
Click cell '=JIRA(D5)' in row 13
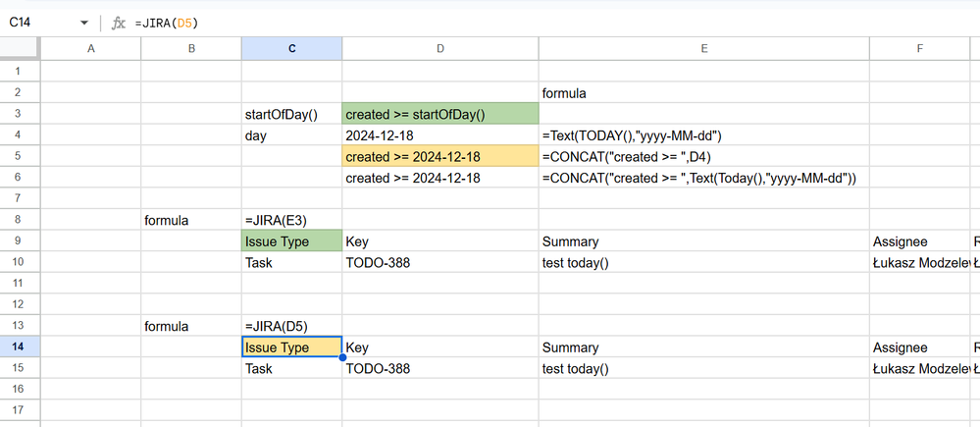pos(292,326)
